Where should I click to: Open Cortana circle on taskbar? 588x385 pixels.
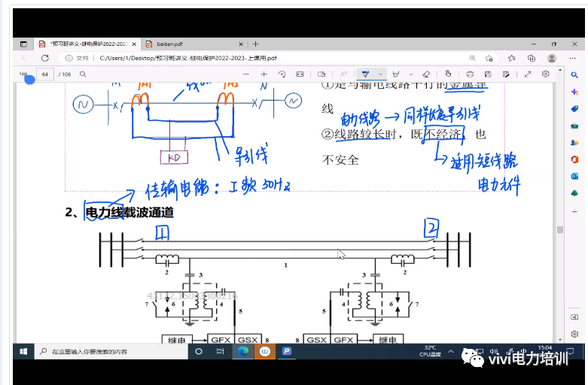(199, 352)
